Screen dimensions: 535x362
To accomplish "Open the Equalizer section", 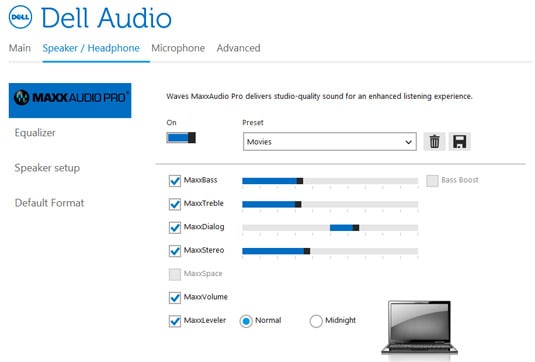I will [35, 133].
